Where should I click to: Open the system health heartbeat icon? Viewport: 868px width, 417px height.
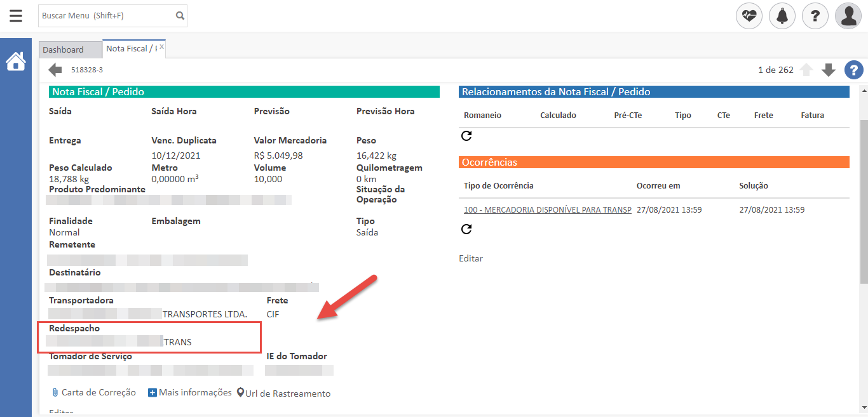[x=749, y=16]
